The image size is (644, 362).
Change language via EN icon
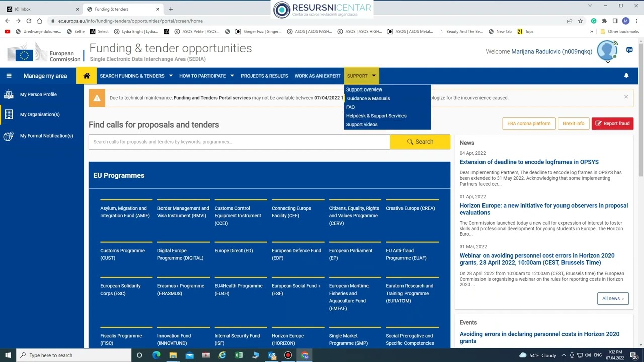click(629, 50)
